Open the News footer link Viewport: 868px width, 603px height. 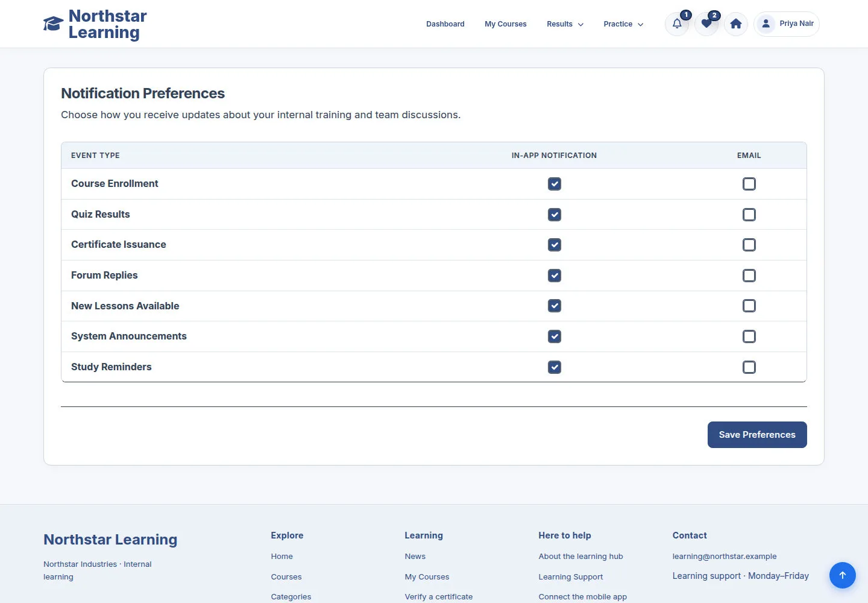[x=415, y=557]
